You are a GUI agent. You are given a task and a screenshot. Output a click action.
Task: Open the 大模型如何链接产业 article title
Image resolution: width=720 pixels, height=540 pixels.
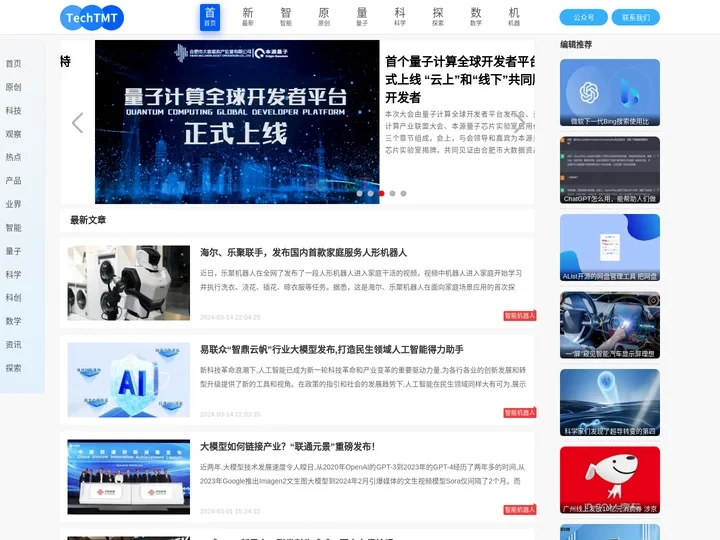click(288, 446)
